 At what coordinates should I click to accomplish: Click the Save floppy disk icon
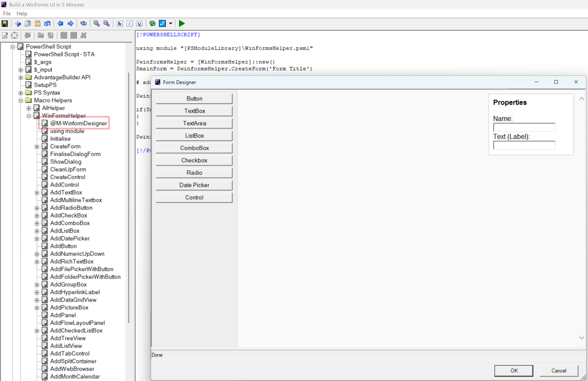[x=5, y=24]
